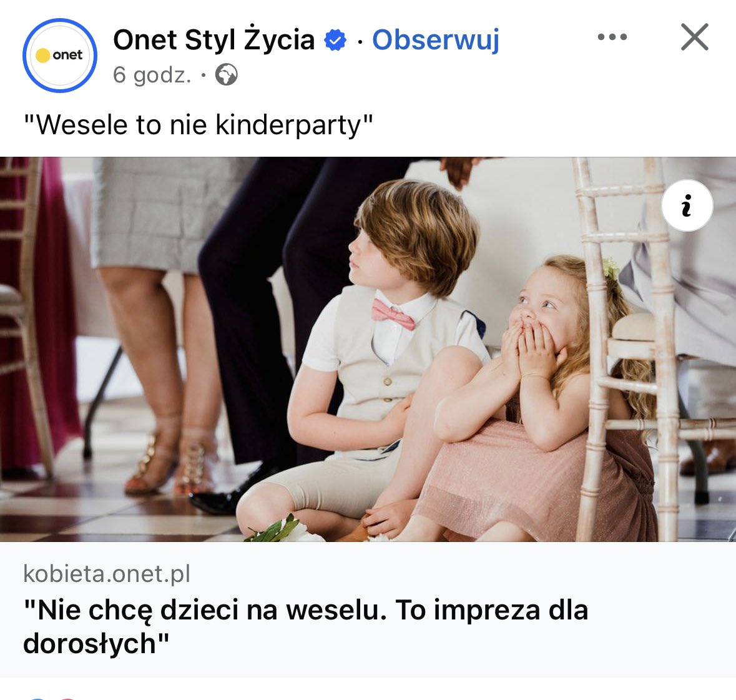Click the yellow dot in onet logo
This screenshot has height=700, width=736.
(42, 56)
